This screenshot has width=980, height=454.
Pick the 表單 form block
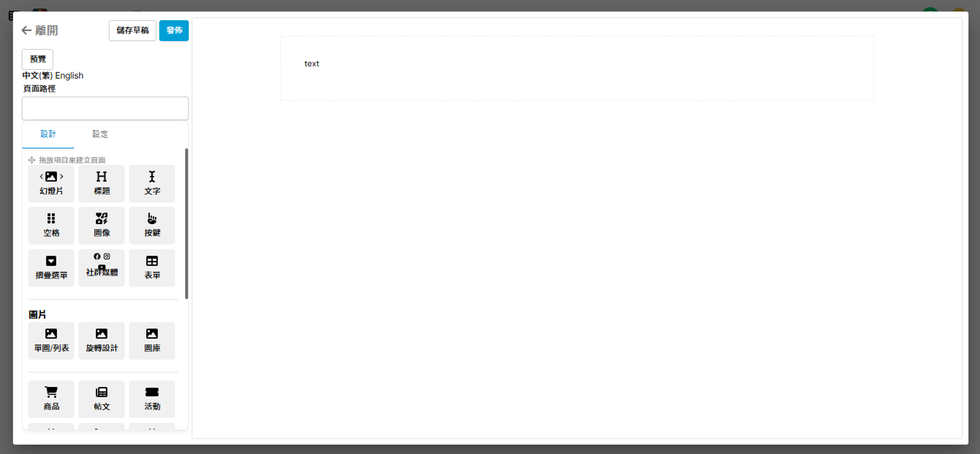coord(152,268)
